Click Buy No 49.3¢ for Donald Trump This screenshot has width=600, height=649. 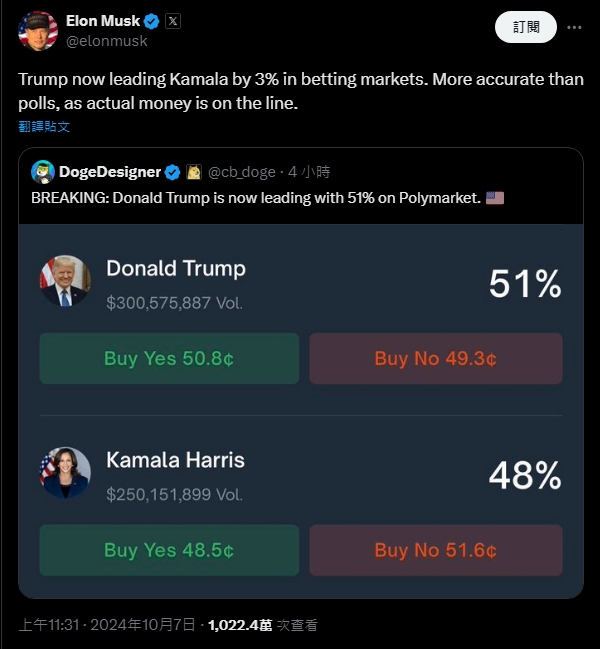(x=435, y=358)
